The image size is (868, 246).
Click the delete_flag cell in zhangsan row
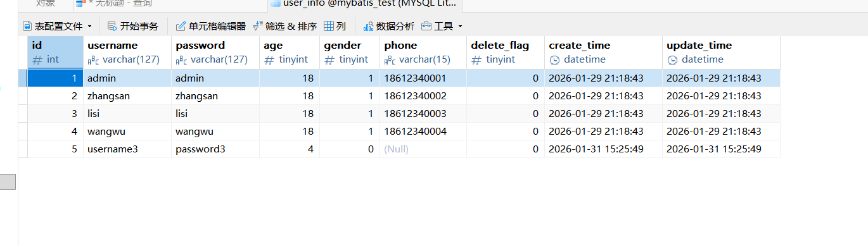(x=506, y=96)
